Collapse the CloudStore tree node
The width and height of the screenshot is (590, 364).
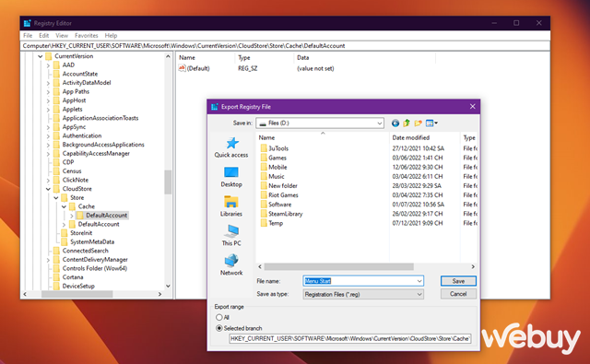click(48, 189)
